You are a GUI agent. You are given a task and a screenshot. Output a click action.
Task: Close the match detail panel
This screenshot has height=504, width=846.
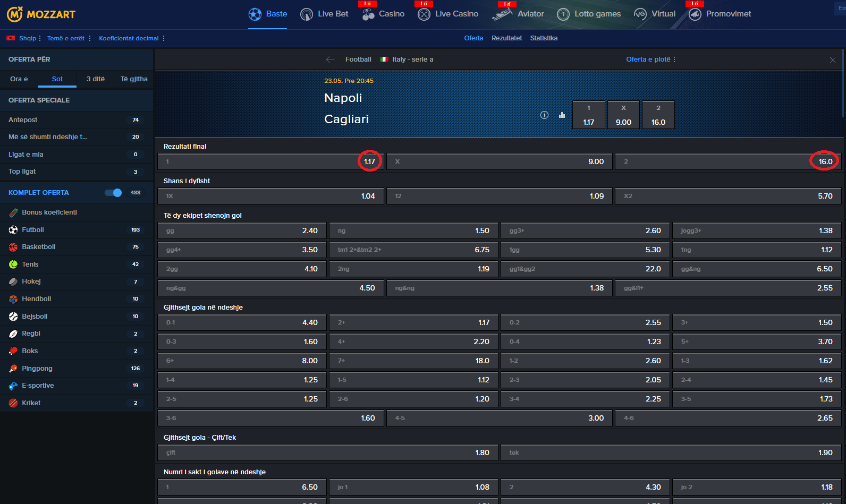click(833, 60)
